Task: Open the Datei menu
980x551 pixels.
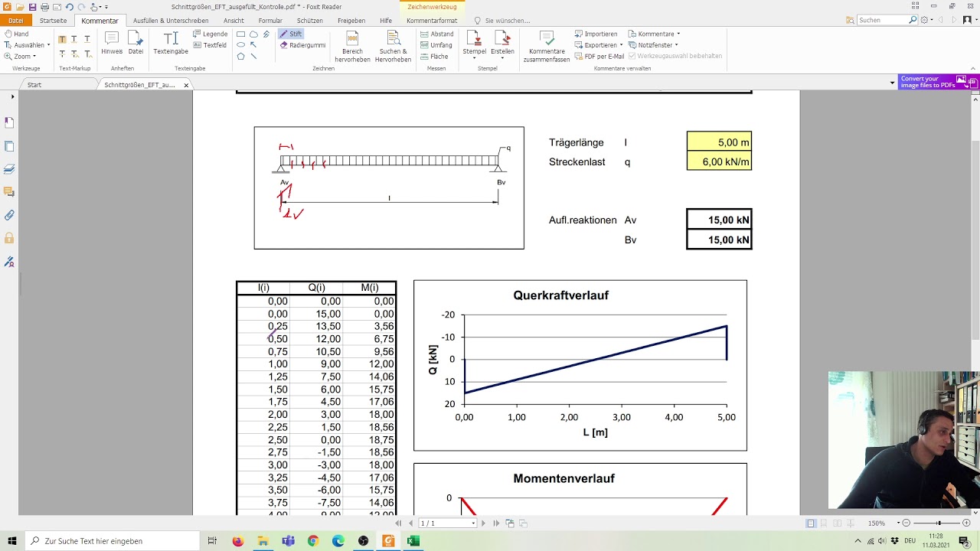Action: tap(15, 21)
